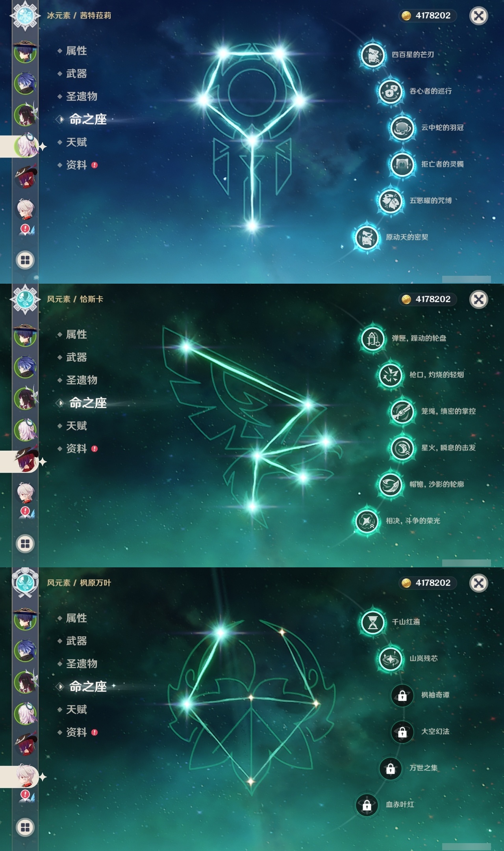The image size is (504, 851).
Task: Select the 山岚残芯 constellation icon
Action: tap(390, 659)
